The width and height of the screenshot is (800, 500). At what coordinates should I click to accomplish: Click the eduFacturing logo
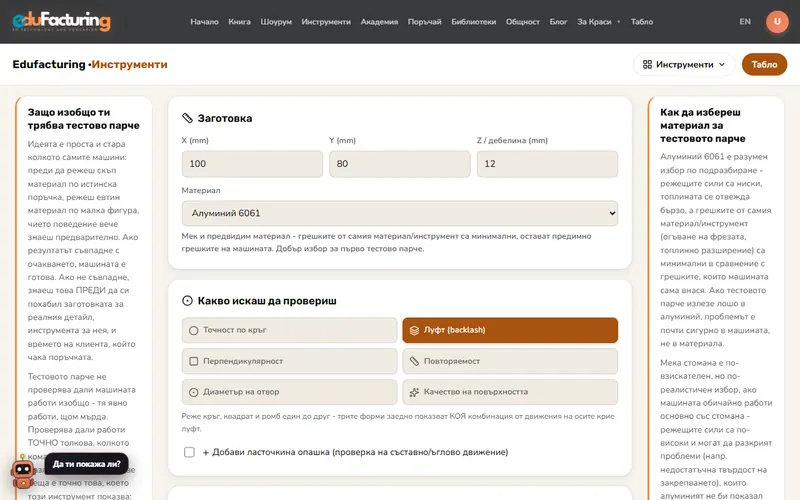click(61, 21)
